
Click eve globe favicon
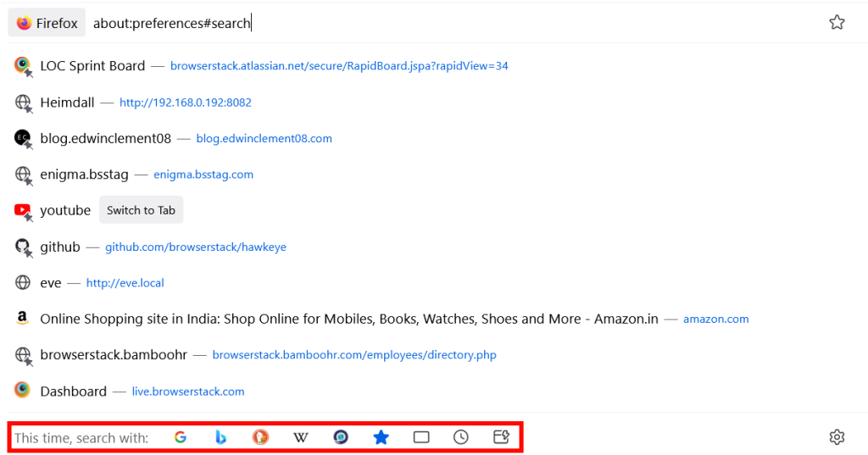(22, 282)
